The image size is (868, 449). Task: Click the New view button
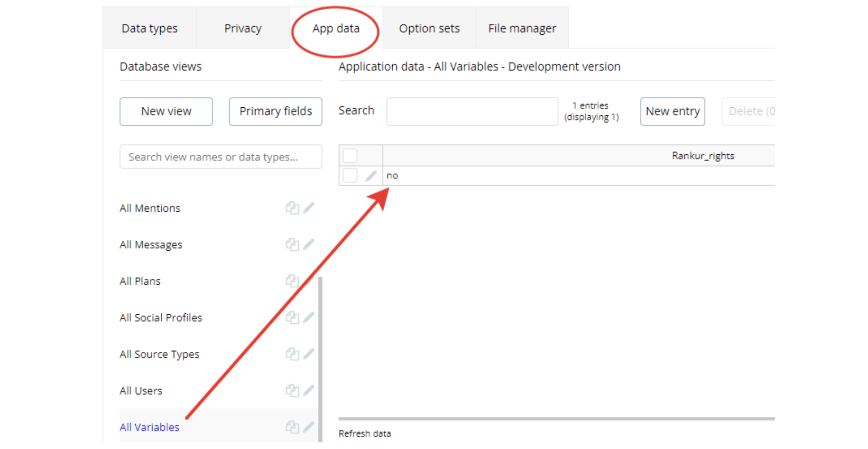[x=166, y=112]
